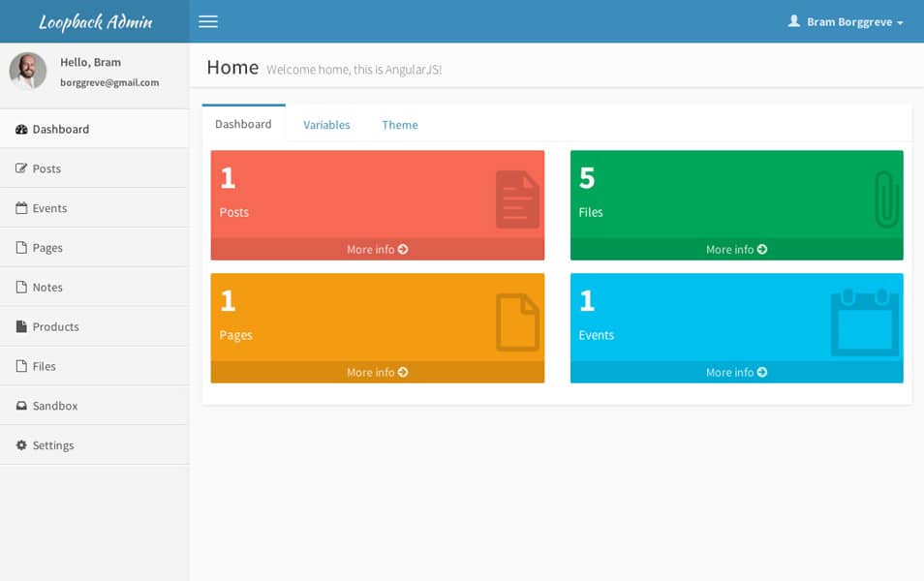Select the Posts pencil icon in sidebar

(21, 168)
